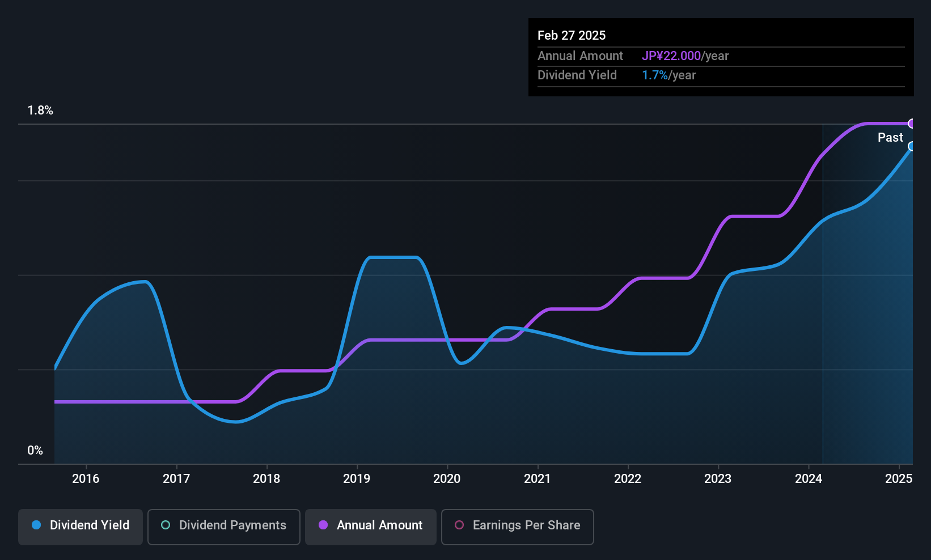
Task: Click the 2018 year on the axis
Action: (x=266, y=479)
